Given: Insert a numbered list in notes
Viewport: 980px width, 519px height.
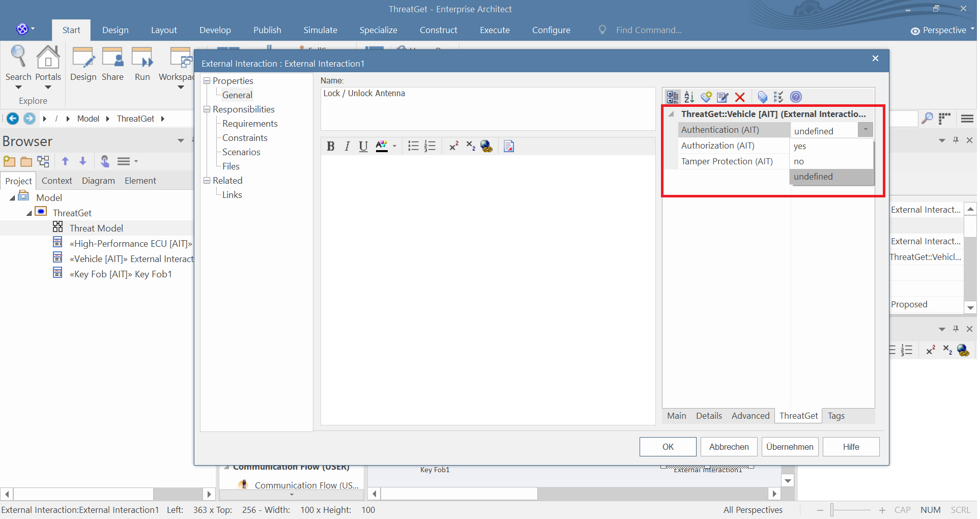Looking at the screenshot, I should [x=430, y=147].
